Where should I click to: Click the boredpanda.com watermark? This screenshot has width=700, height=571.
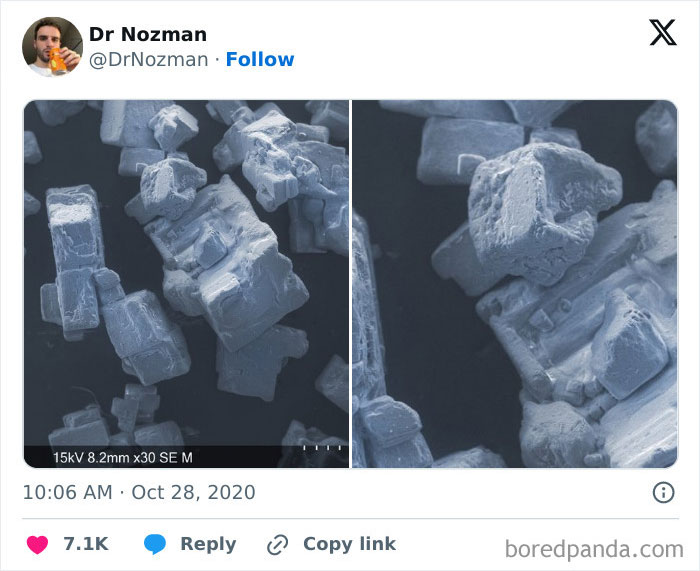click(597, 548)
